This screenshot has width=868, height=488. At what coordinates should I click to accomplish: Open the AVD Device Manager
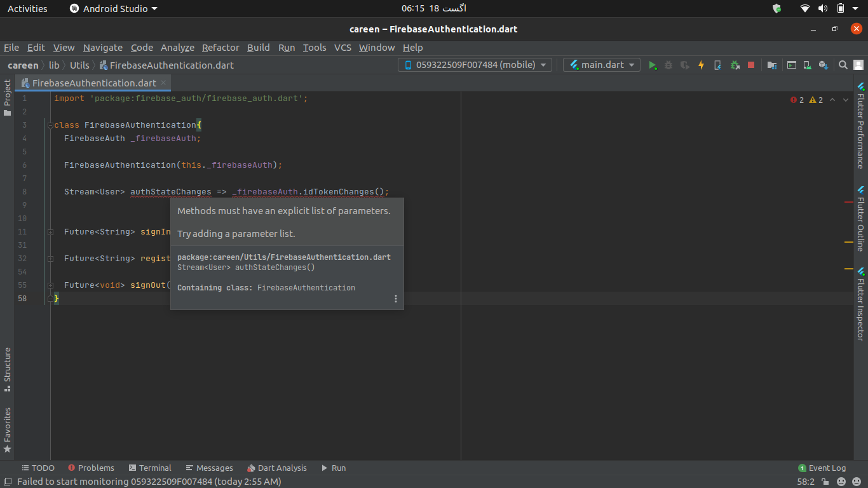pos(806,65)
